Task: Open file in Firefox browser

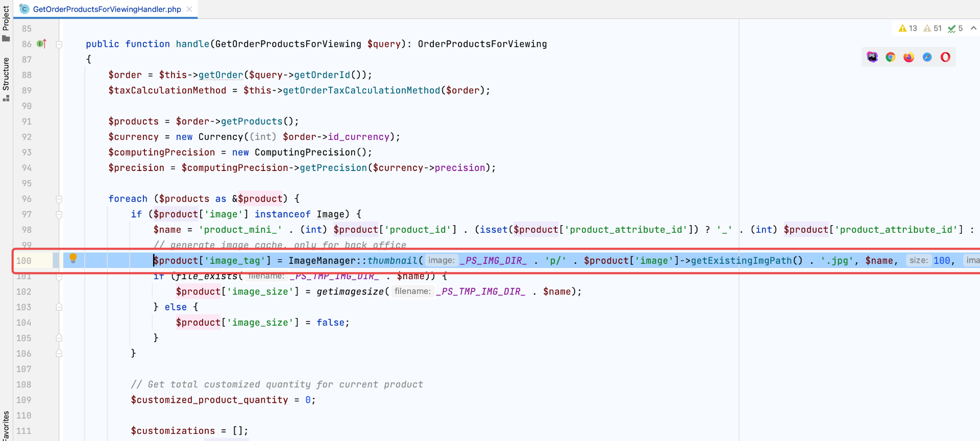Action: click(909, 57)
